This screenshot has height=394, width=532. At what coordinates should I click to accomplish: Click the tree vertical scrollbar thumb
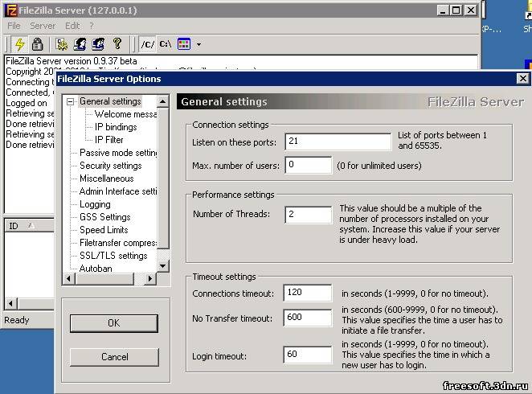163,179
